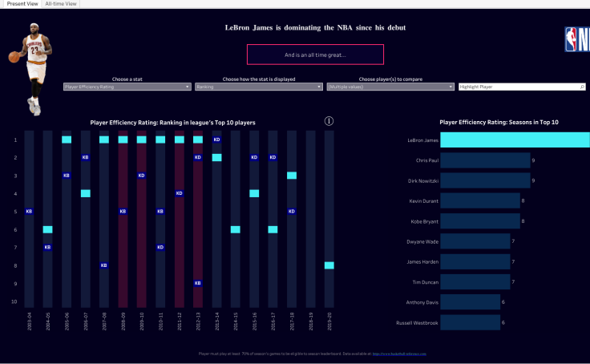Select the KB marker in 2007-08 season
The width and height of the screenshot is (590, 364).
click(x=104, y=265)
